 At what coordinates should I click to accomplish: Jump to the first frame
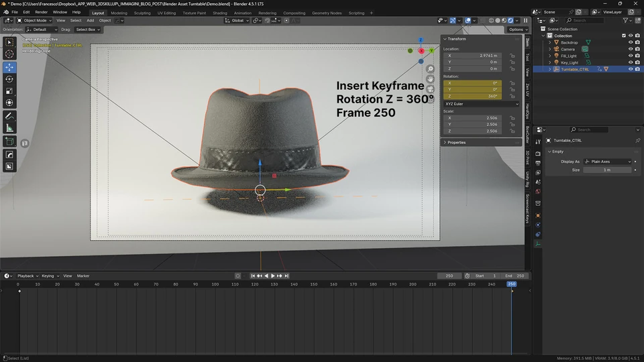pyautogui.click(x=253, y=276)
